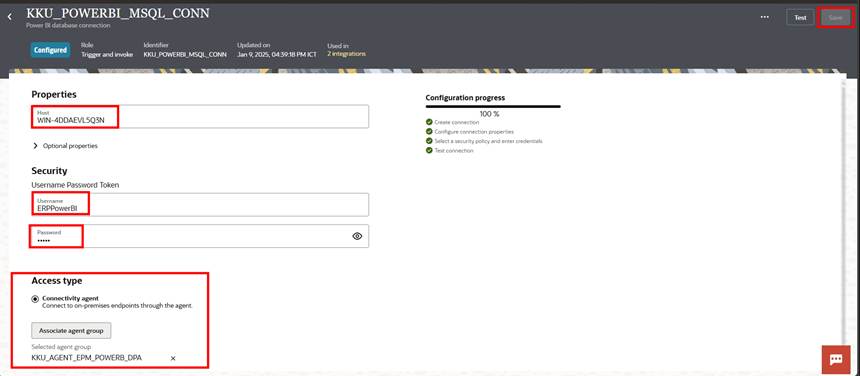Click the Updated on date value
This screenshot has height=376, width=860.
[276, 54]
